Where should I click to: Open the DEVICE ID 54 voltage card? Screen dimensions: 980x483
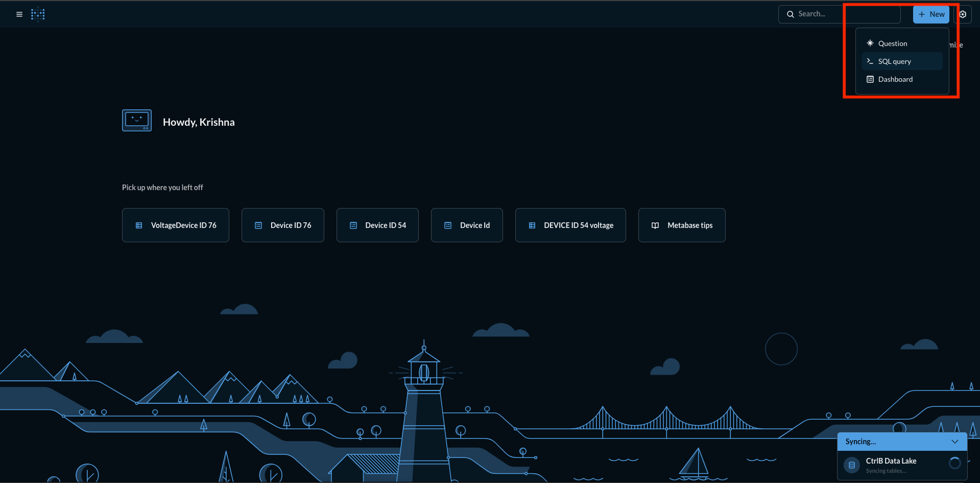(x=570, y=225)
